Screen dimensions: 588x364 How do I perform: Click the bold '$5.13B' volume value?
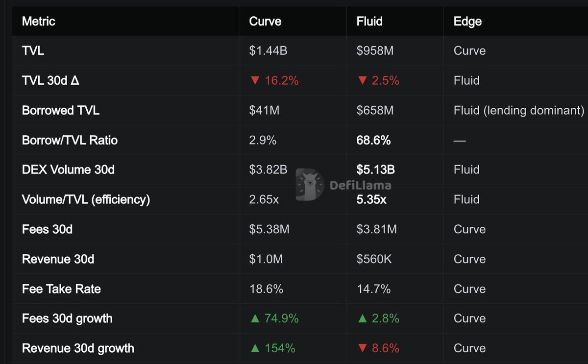375,170
